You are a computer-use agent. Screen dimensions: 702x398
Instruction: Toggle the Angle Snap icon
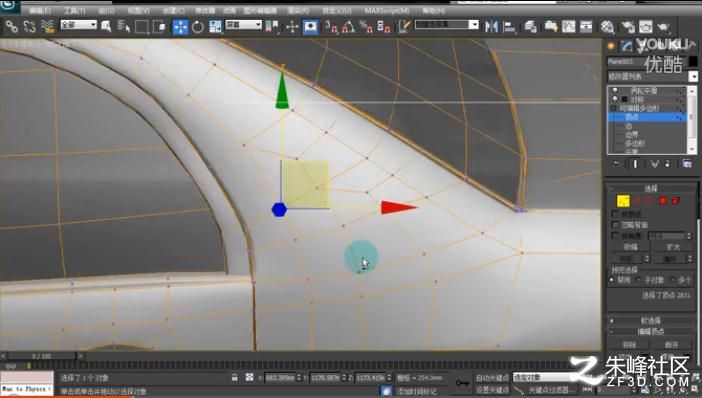[348, 27]
